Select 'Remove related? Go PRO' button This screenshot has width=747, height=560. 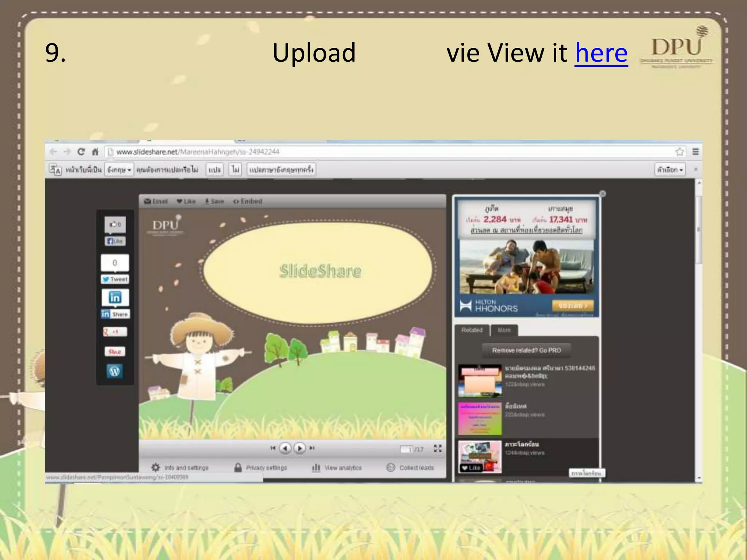(x=526, y=350)
